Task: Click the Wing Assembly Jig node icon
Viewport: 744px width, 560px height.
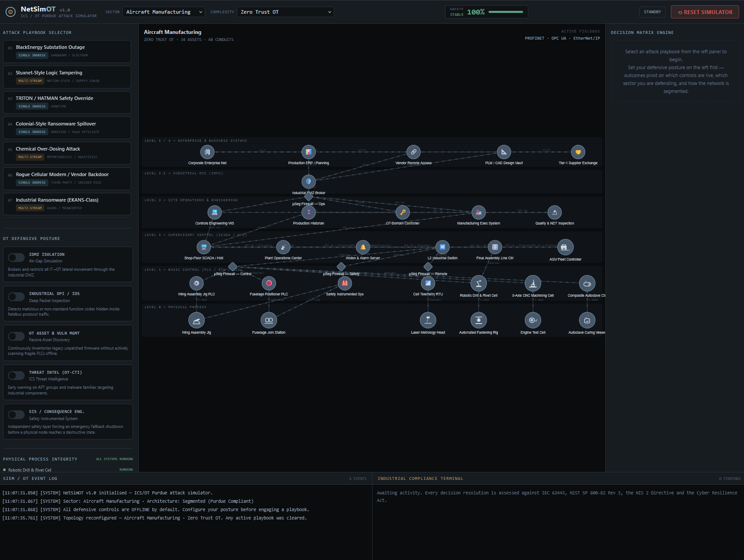Action: point(196,320)
